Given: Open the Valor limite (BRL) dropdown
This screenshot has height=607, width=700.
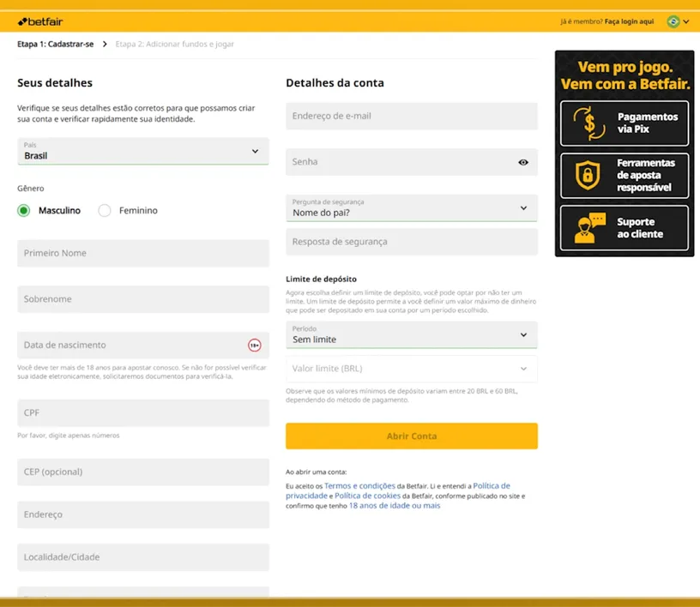Looking at the screenshot, I should pos(412,369).
